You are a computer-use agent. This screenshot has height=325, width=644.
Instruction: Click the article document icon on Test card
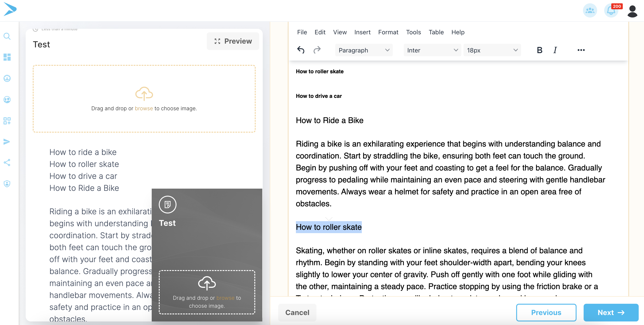[x=167, y=204]
